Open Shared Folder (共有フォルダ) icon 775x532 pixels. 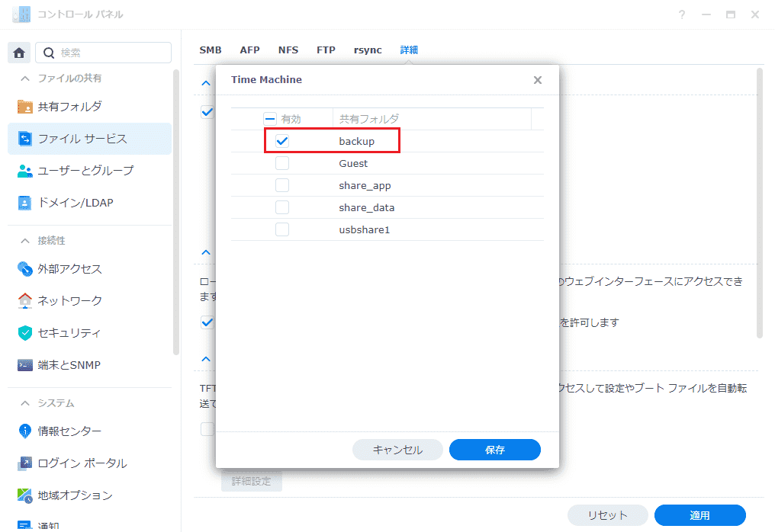pos(24,107)
